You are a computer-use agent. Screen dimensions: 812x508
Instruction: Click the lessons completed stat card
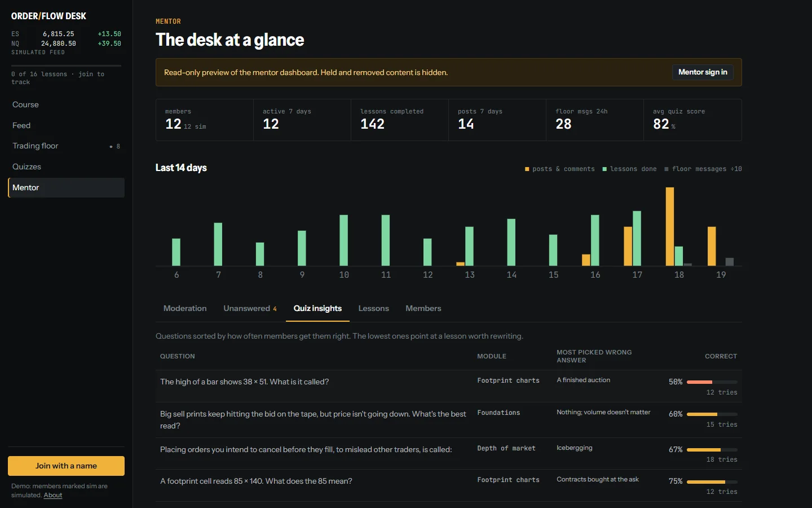click(x=400, y=120)
